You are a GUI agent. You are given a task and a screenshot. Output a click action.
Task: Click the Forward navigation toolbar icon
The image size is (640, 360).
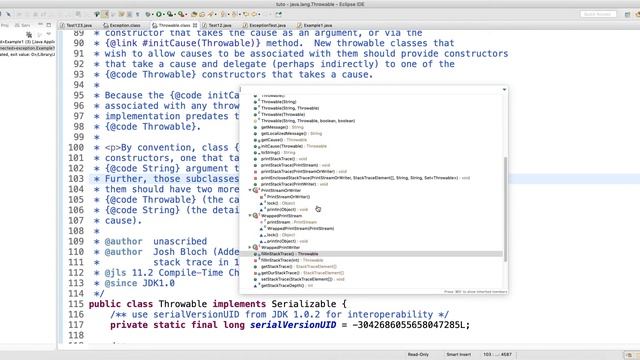(x=254, y=14)
